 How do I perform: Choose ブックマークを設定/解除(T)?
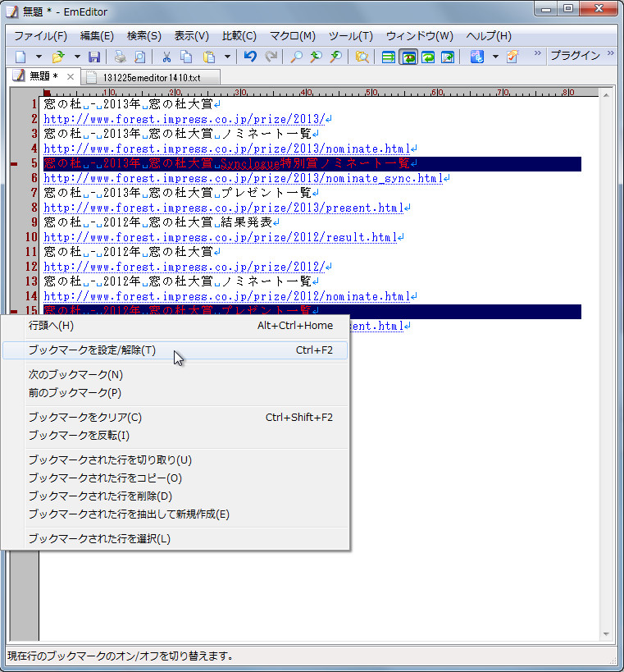tap(175, 350)
